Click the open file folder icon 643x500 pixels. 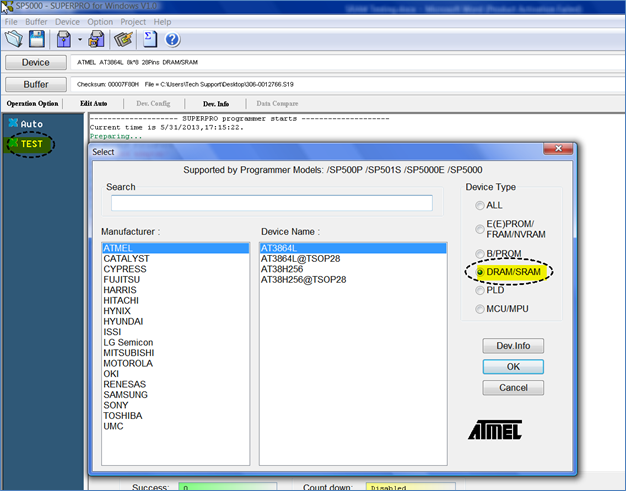point(14,39)
